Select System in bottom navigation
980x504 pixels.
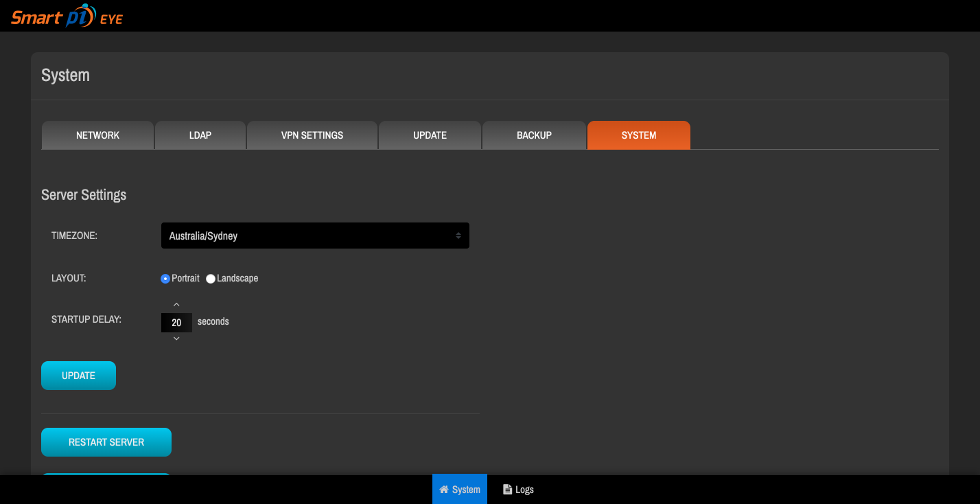459,489
